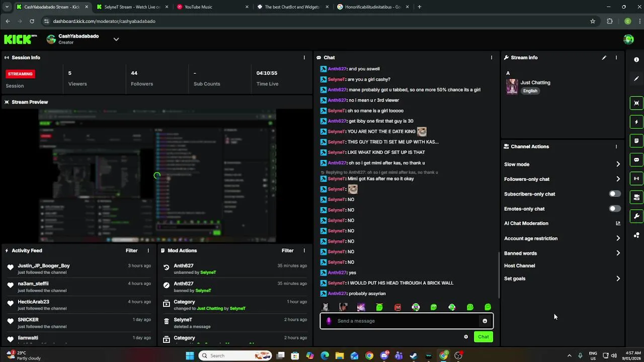This screenshot has height=362, width=644.
Task: Bookmark this page with the star icon
Action: (593, 21)
